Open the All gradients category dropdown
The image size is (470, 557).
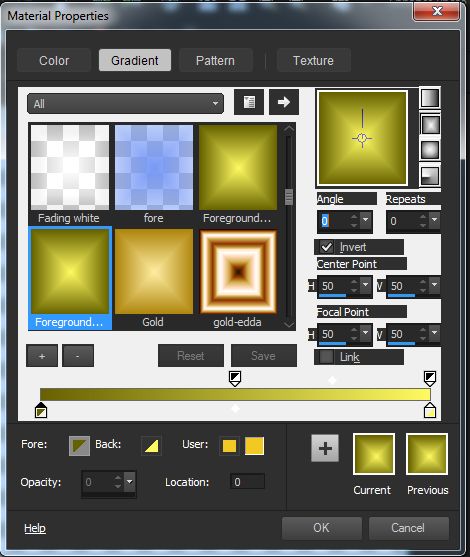[x=125, y=104]
